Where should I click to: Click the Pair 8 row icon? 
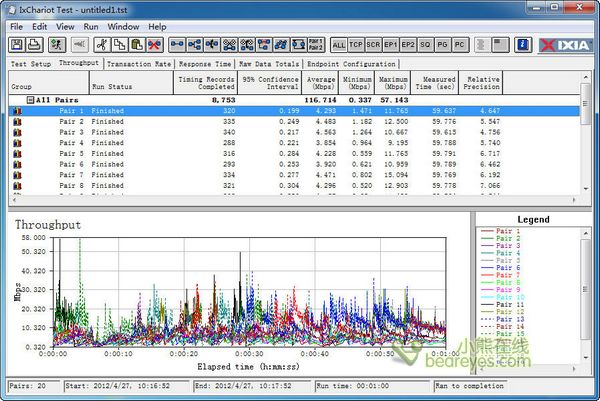17,186
